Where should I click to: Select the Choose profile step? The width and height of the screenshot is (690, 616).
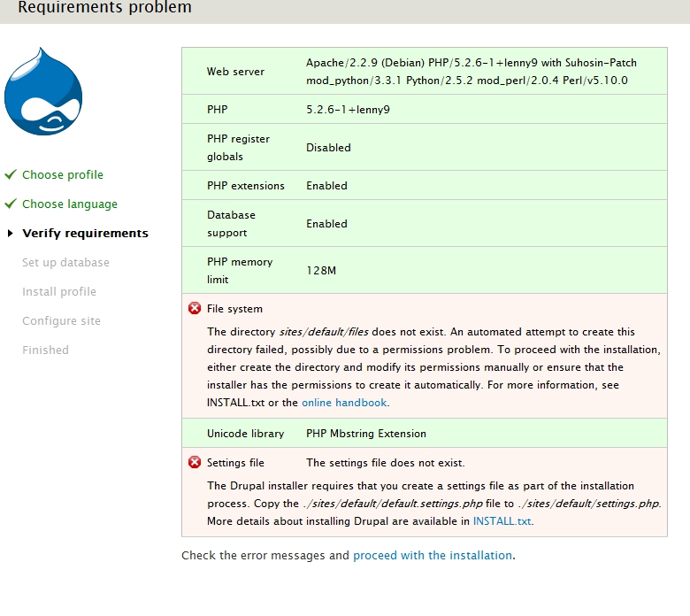point(63,175)
